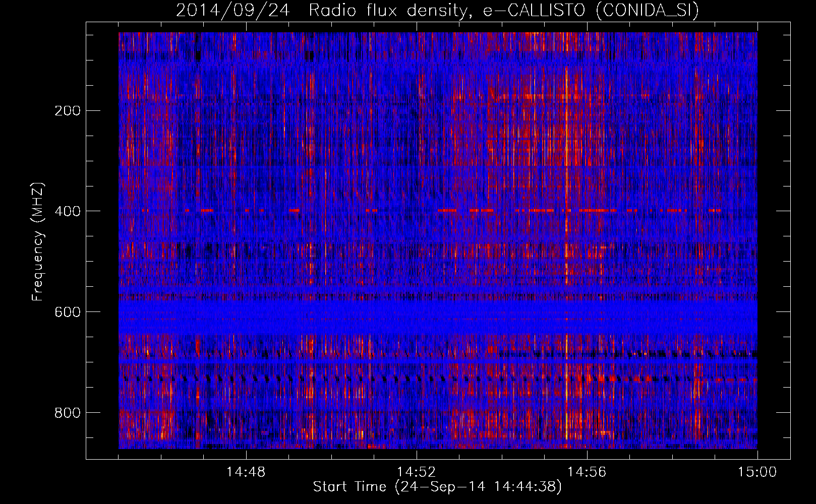This screenshot has height=504, width=816.
Task: Select the 'e-CALLISTO (CONIDA_SI)' title text
Action: [x=591, y=11]
